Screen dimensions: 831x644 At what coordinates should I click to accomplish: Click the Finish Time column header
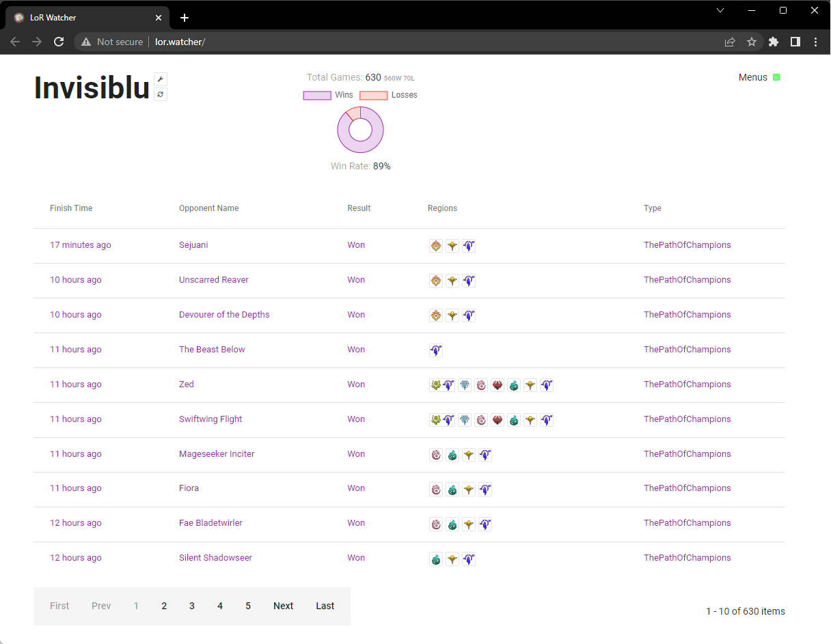tap(71, 208)
